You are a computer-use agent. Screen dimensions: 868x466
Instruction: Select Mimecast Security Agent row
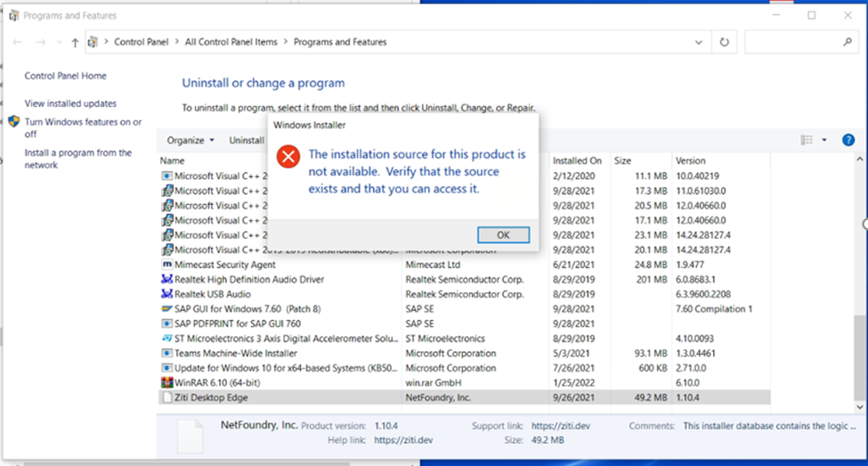(x=464, y=265)
